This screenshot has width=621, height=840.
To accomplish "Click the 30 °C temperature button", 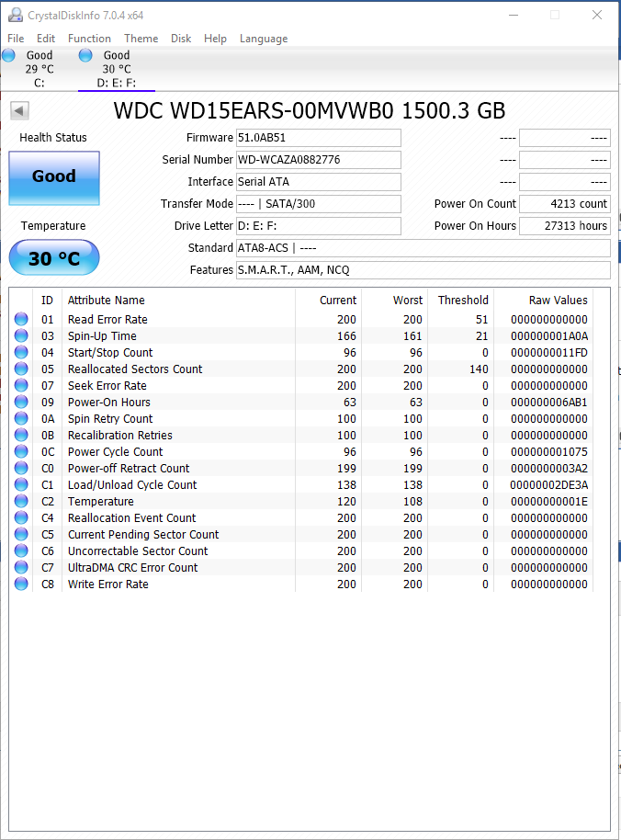I will [x=54, y=257].
